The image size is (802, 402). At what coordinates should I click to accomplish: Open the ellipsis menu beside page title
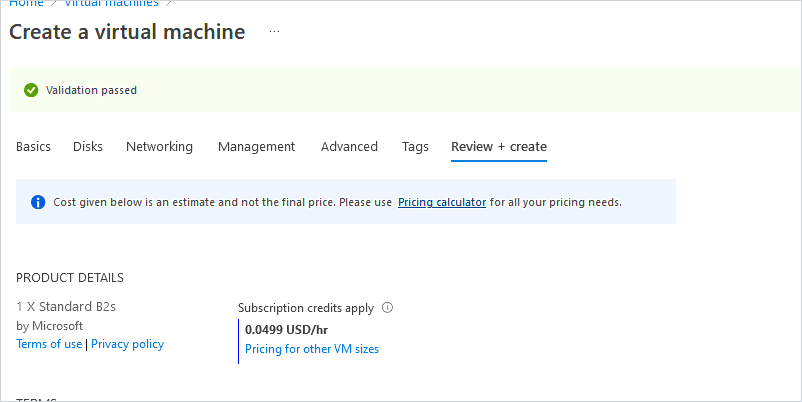click(x=274, y=32)
